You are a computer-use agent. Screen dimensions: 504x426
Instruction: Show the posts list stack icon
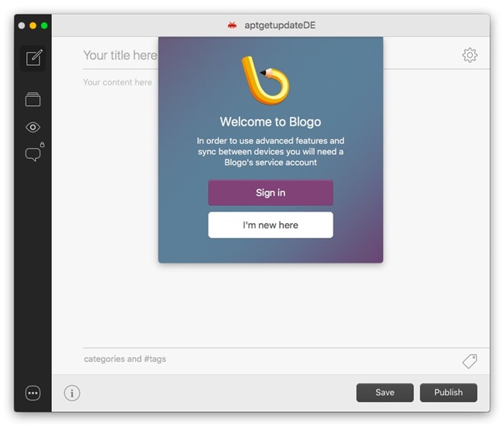pyautogui.click(x=33, y=100)
